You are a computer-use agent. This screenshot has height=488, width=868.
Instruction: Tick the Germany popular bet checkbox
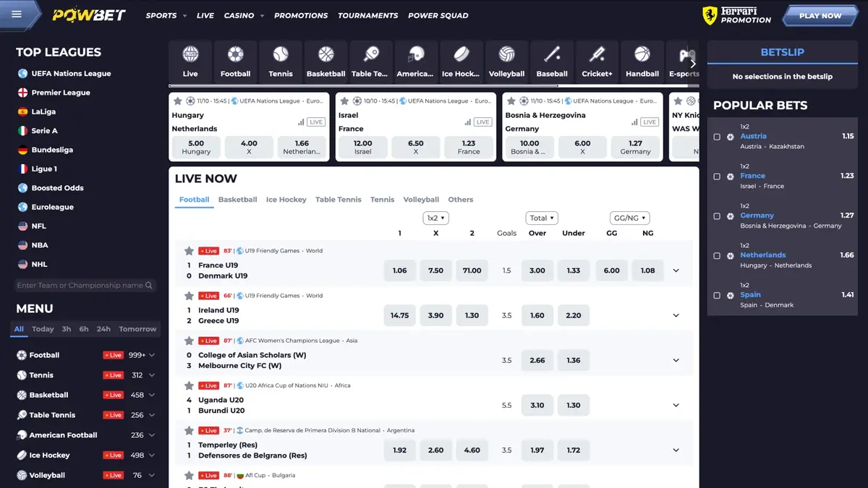click(717, 216)
